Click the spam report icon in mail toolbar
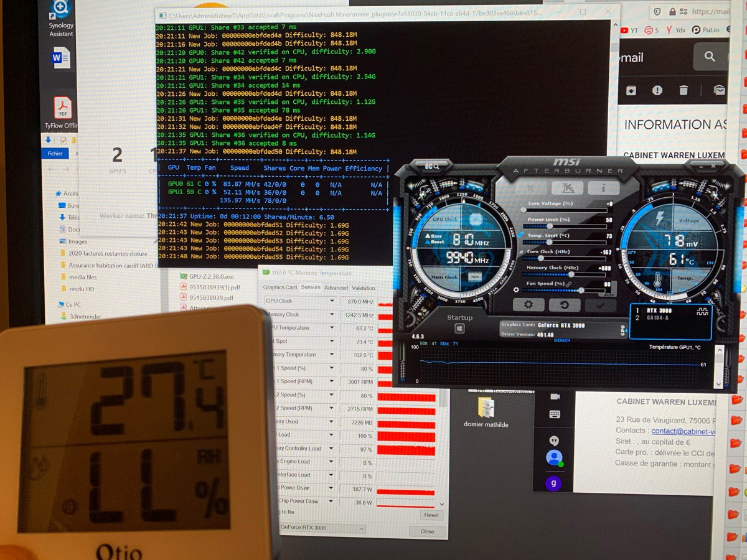Viewport: 747px width, 560px height. click(657, 90)
